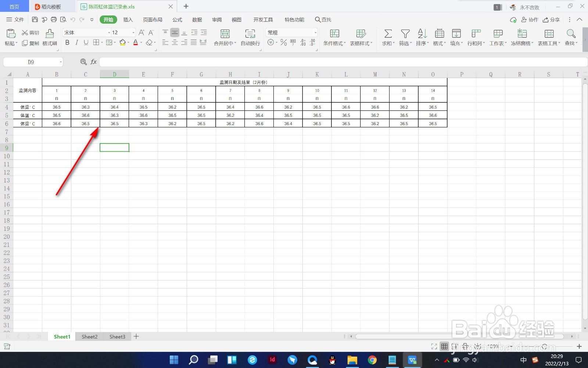Toggle automatic text wrap
Screen dimensions: 588x368
(250, 37)
